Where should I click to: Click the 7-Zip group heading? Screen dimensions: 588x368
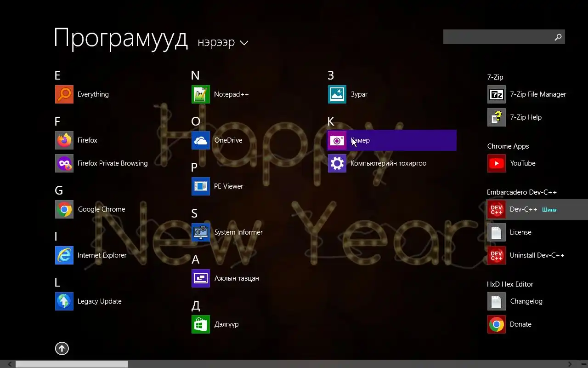[495, 77]
